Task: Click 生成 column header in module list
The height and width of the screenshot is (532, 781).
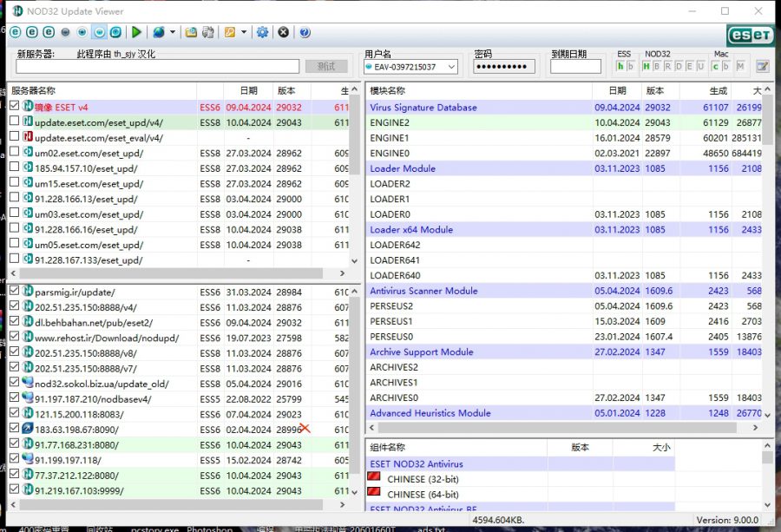Action: [x=706, y=90]
